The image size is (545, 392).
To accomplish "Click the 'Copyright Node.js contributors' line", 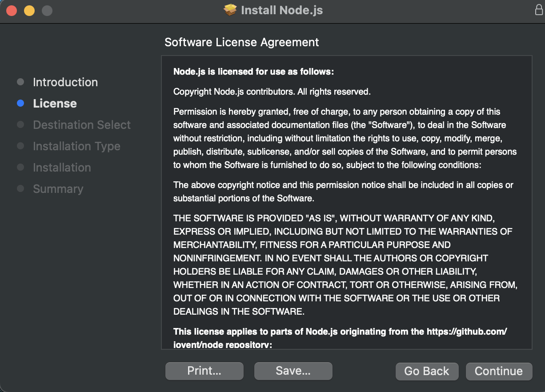I will pyautogui.click(x=272, y=92).
